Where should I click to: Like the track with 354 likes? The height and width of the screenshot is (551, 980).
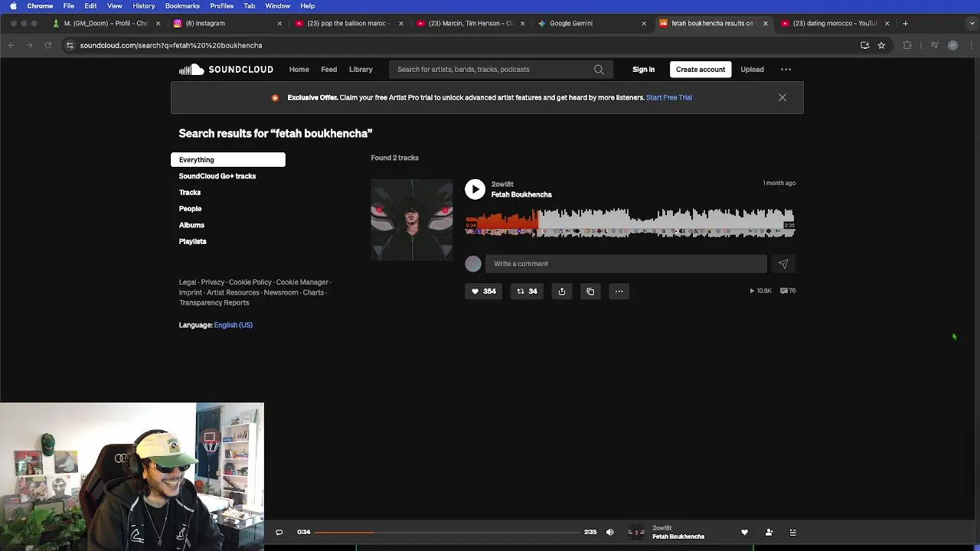pos(483,291)
